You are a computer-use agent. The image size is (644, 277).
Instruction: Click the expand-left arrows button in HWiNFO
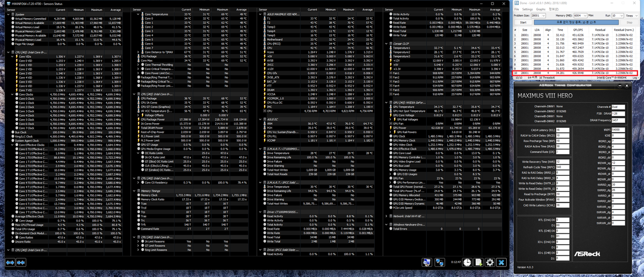tap(10, 262)
